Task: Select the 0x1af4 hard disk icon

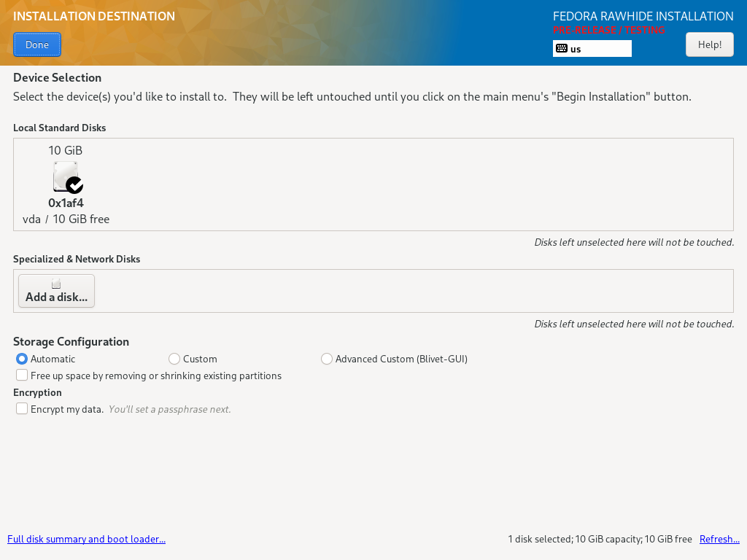Action: pos(67,177)
